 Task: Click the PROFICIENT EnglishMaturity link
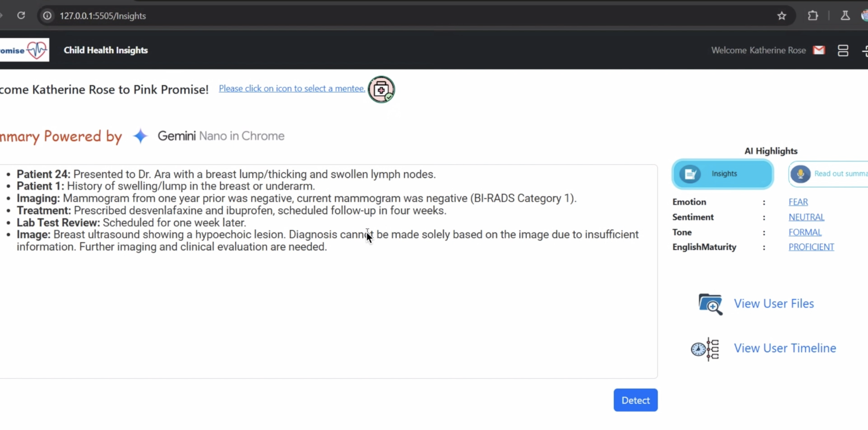(x=811, y=247)
